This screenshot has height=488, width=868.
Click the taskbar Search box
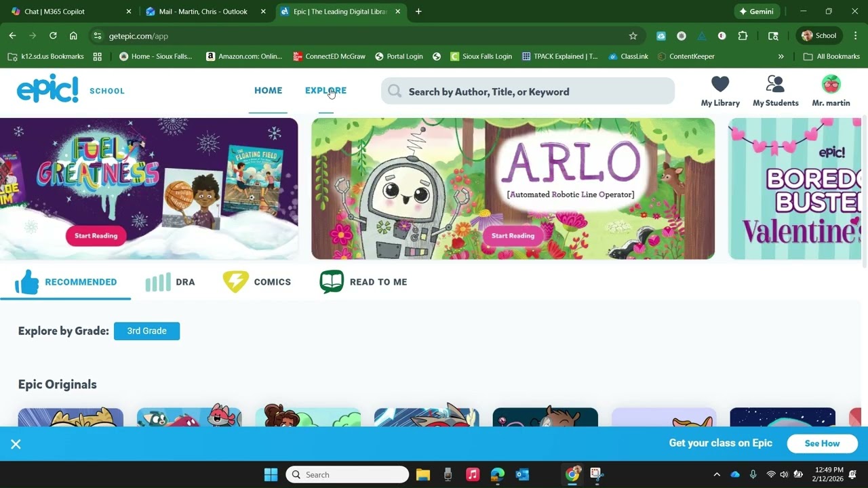pyautogui.click(x=347, y=474)
